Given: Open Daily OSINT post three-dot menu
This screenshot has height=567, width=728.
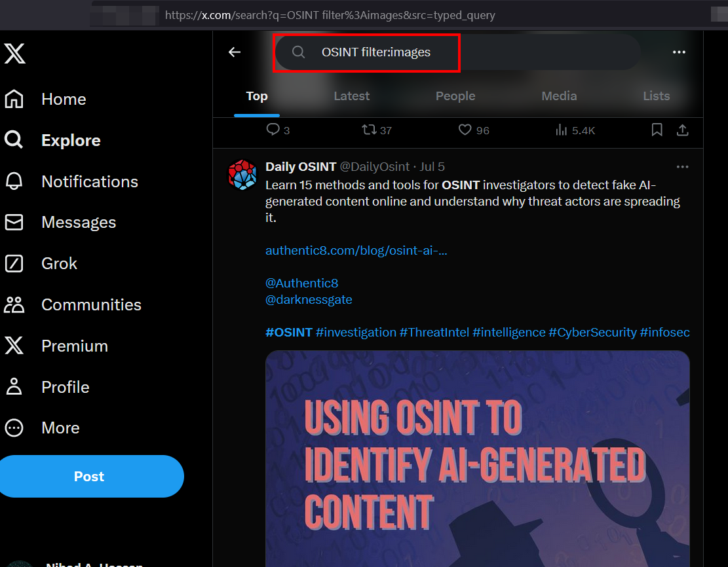Looking at the screenshot, I should coord(682,166).
